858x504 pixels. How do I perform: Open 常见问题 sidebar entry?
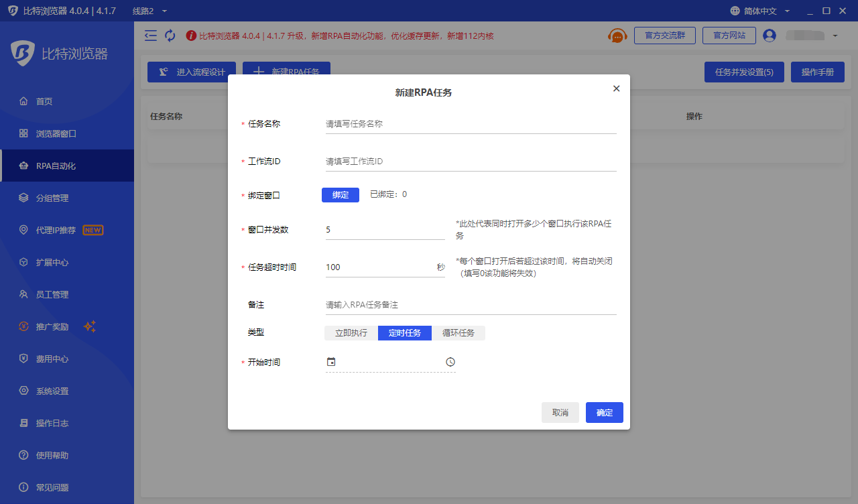click(67, 487)
